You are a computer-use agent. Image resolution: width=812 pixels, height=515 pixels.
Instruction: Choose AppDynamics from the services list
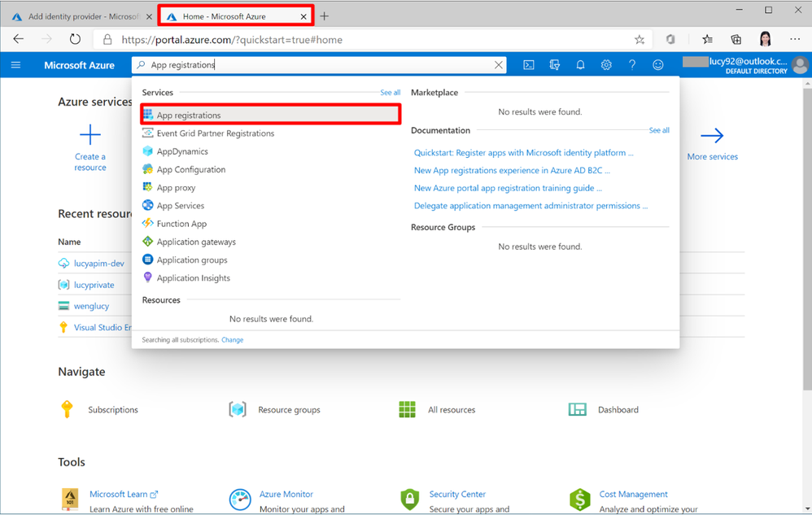(x=182, y=151)
